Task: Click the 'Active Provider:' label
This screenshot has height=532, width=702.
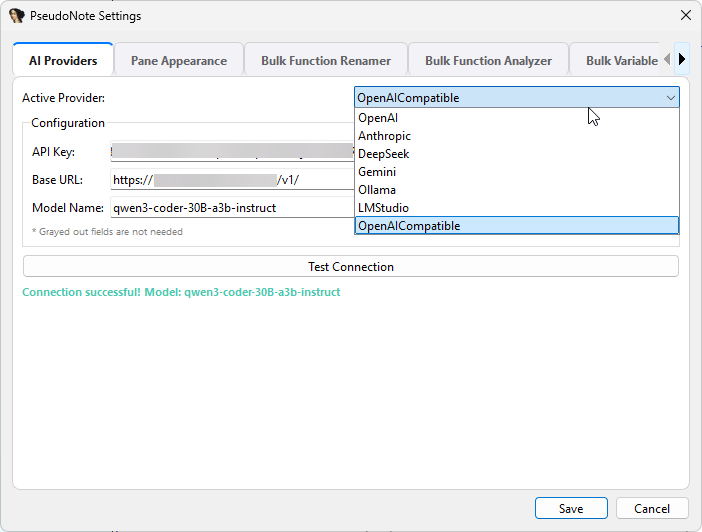Action: 63,98
